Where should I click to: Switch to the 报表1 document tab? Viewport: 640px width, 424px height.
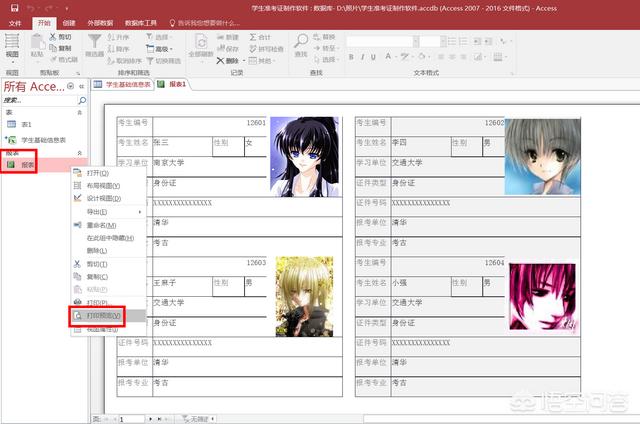[x=172, y=84]
